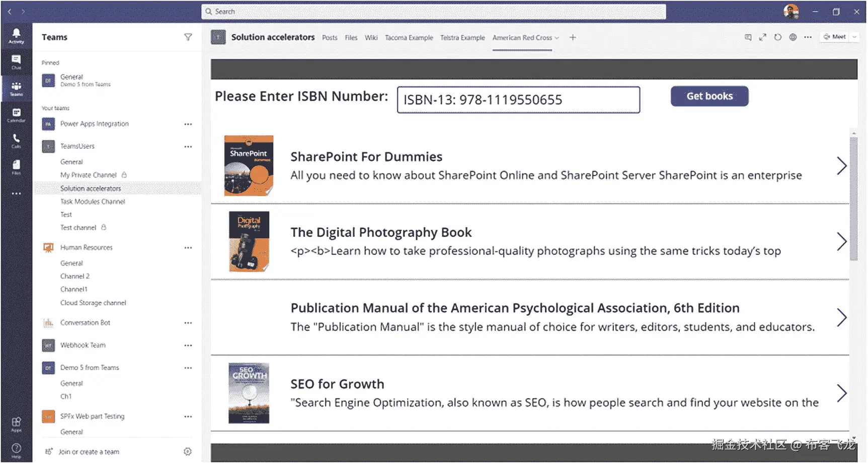Filter the Teams list
The width and height of the screenshot is (868, 464).
[188, 37]
